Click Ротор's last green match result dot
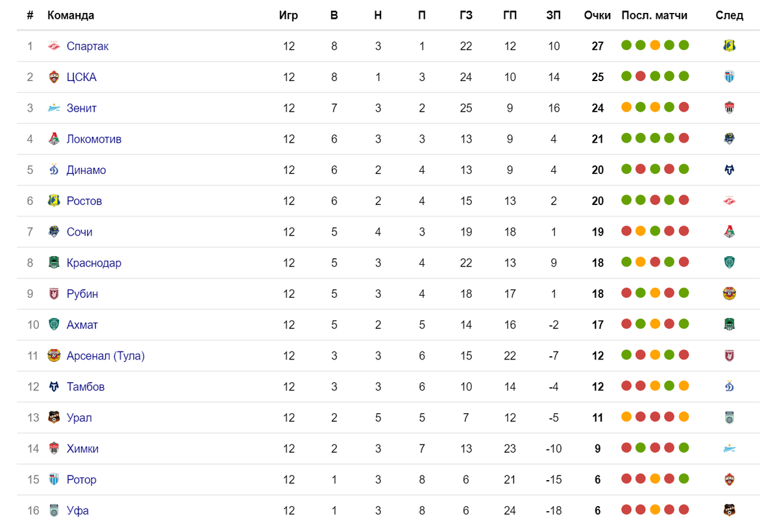 pyautogui.click(x=684, y=479)
